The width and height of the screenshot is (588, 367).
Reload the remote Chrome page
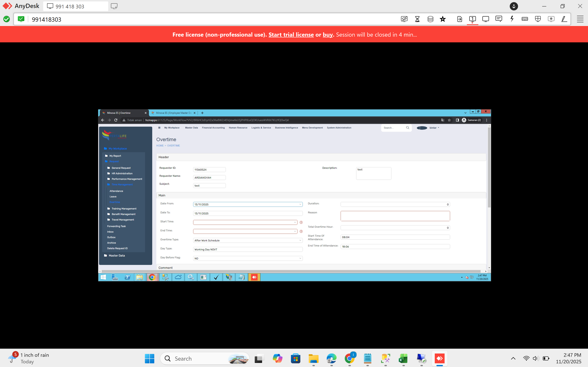coord(116,120)
